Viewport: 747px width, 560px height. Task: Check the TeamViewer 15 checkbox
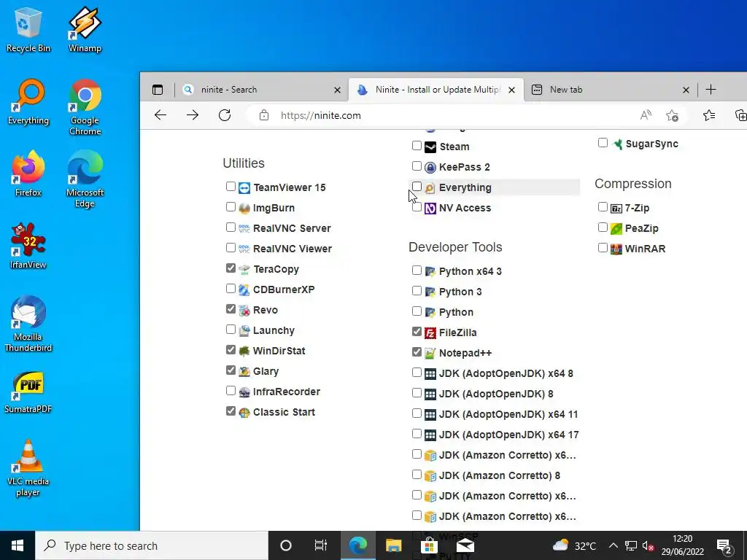[231, 187]
